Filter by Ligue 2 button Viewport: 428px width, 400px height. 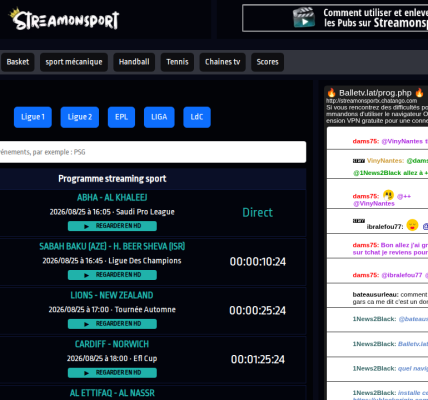click(80, 117)
